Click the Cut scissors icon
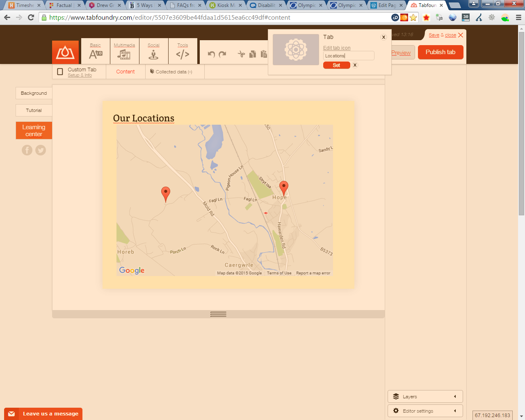The image size is (525, 420). coord(241,54)
